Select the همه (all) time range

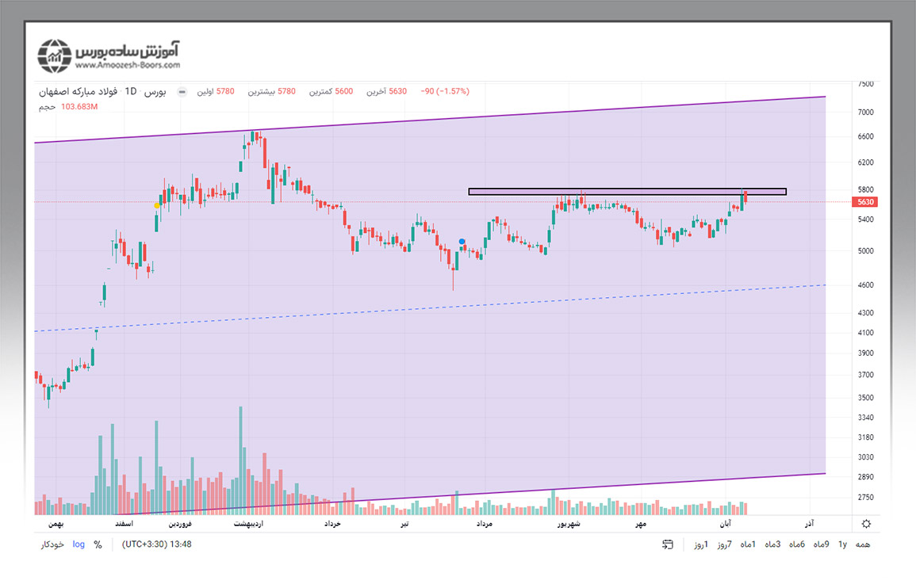864,544
